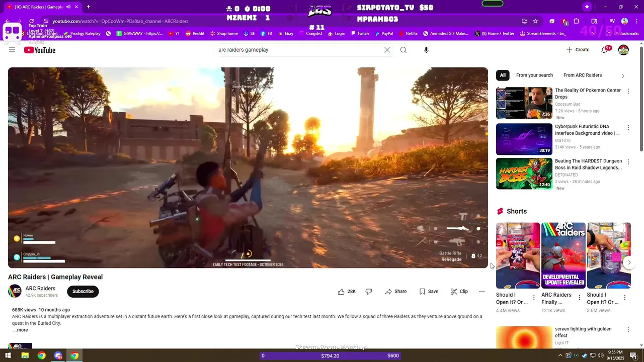The width and height of the screenshot is (644, 362).
Task: Show the next filter chips
Action: (622, 76)
